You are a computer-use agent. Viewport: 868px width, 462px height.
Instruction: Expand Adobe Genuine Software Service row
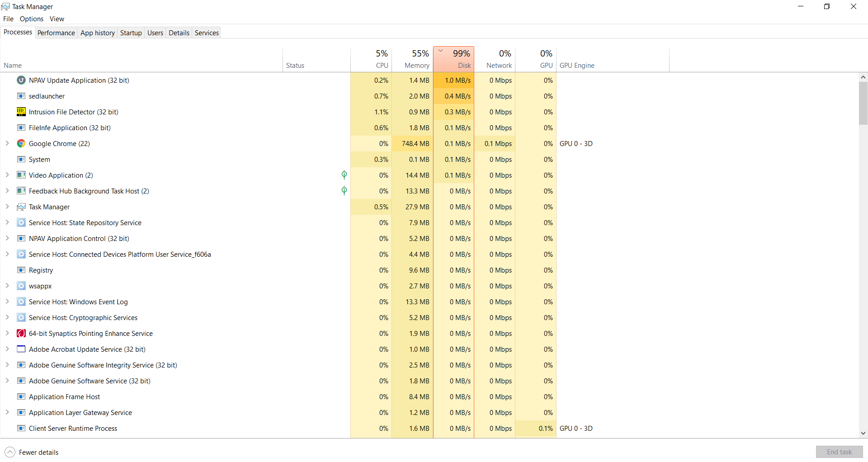[x=7, y=381]
